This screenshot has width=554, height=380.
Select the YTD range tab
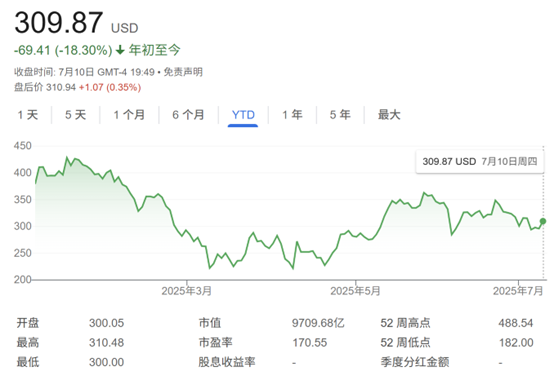(x=243, y=115)
